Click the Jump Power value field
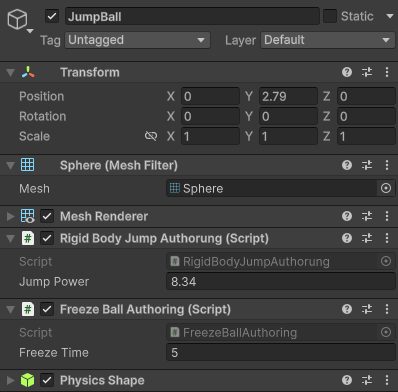 coord(281,281)
